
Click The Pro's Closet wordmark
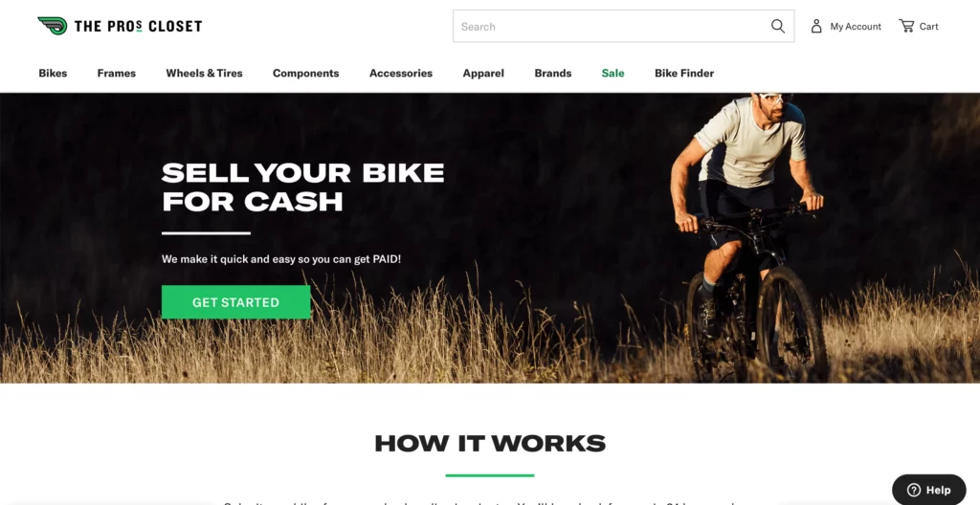(138, 26)
